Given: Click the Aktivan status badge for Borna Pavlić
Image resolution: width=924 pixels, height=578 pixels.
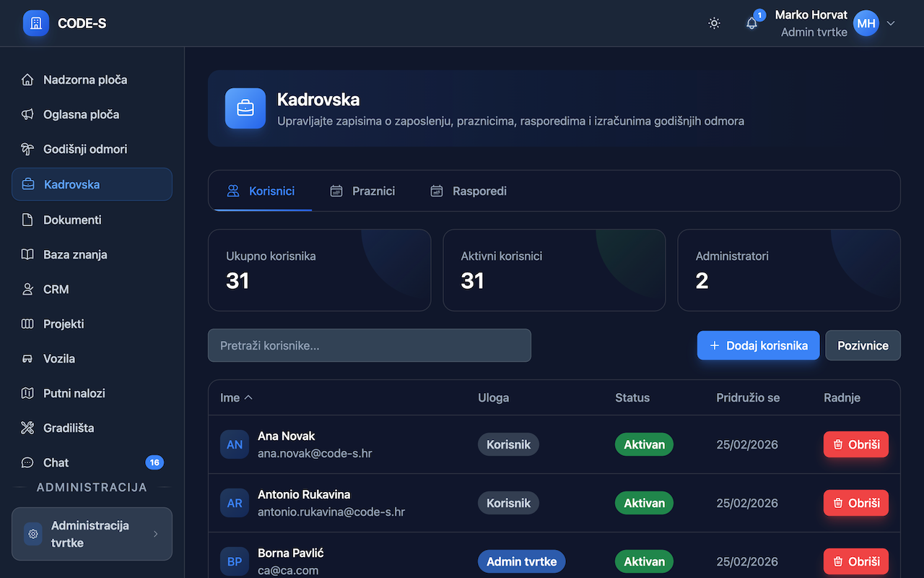Looking at the screenshot, I should pos(644,561).
